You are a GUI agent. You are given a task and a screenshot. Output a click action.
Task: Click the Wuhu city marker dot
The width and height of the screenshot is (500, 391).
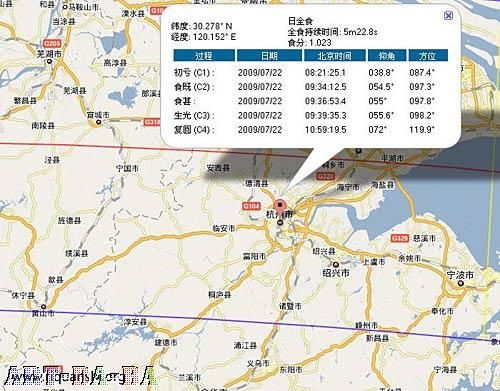(x=50, y=61)
